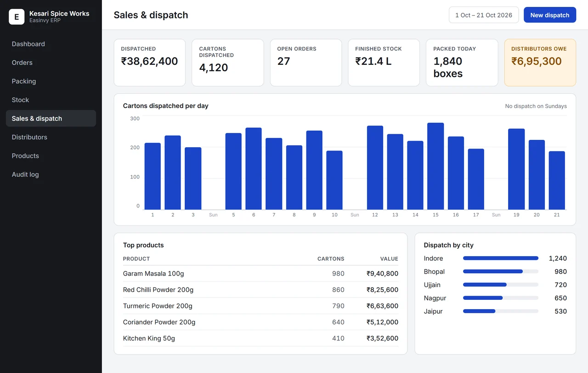The width and height of the screenshot is (588, 373).
Task: Open the Dashboard page
Action: pyautogui.click(x=51, y=44)
